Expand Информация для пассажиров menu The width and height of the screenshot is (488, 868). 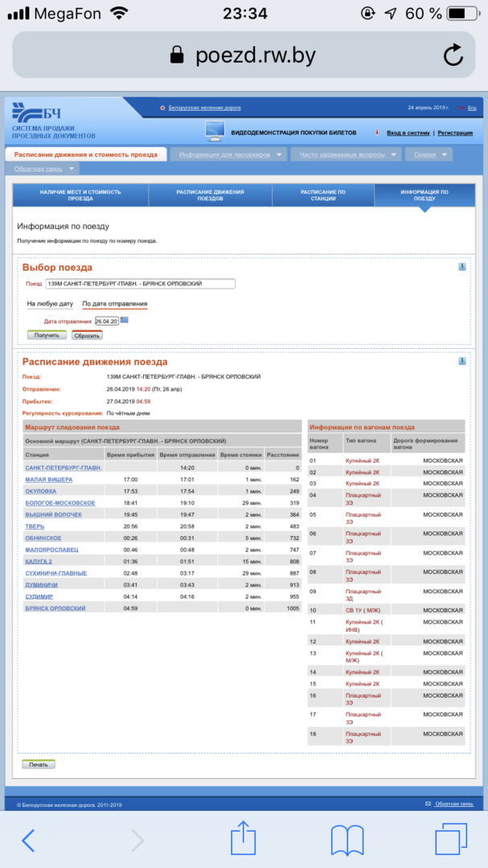[231, 154]
